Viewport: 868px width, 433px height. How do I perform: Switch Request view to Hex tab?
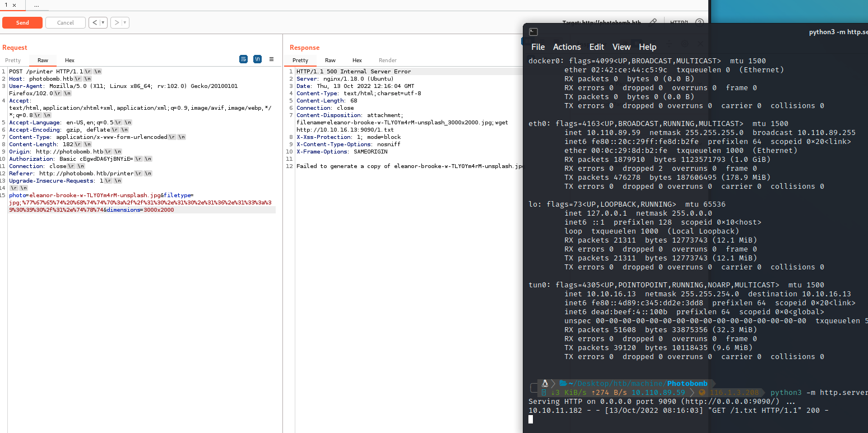point(69,60)
